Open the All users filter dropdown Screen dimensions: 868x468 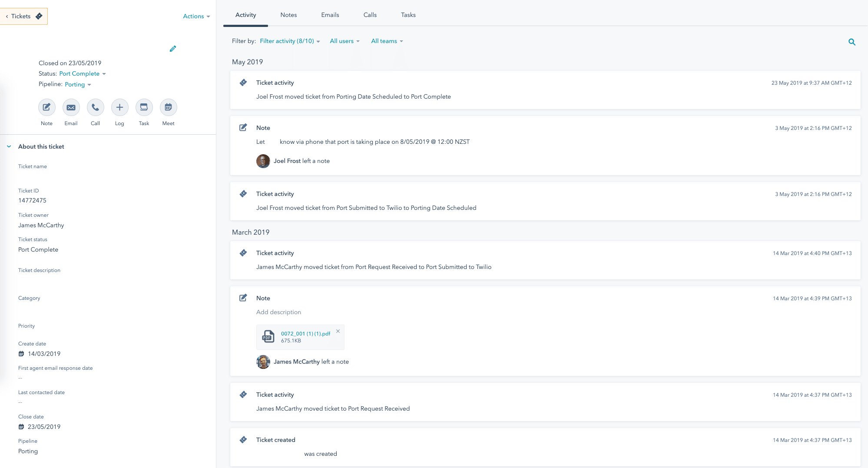[345, 41]
